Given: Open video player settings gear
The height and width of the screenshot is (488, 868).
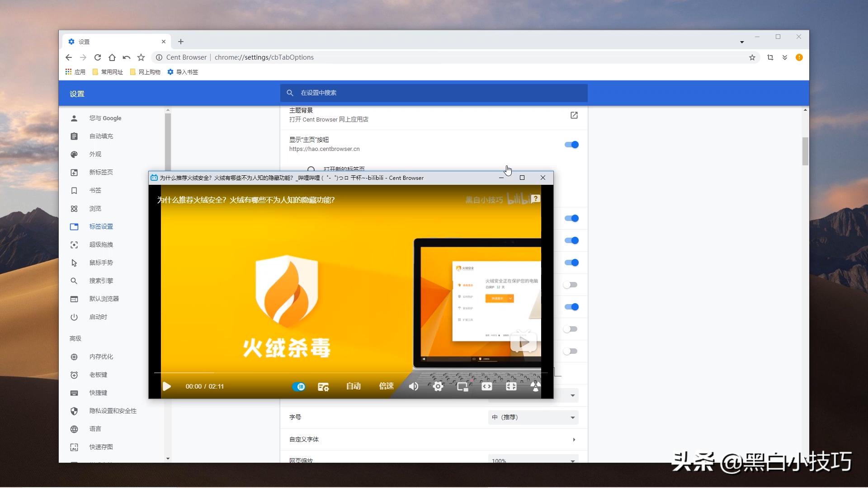Looking at the screenshot, I should coord(438,386).
